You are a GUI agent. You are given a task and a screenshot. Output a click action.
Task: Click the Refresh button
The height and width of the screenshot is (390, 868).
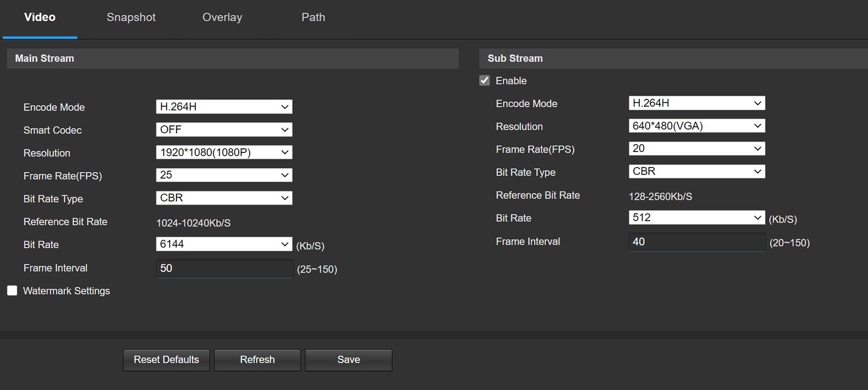click(257, 360)
